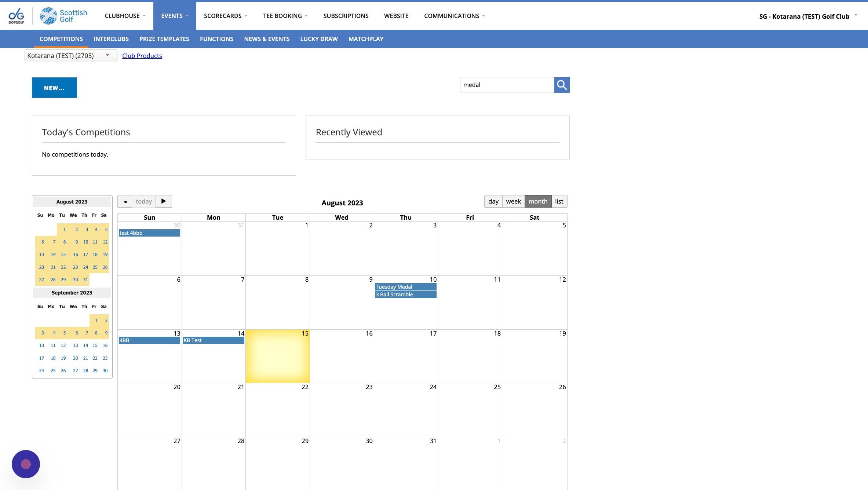Viewport: 868px width, 490px height.
Task: Follow the Club Products link
Action: [142, 56]
